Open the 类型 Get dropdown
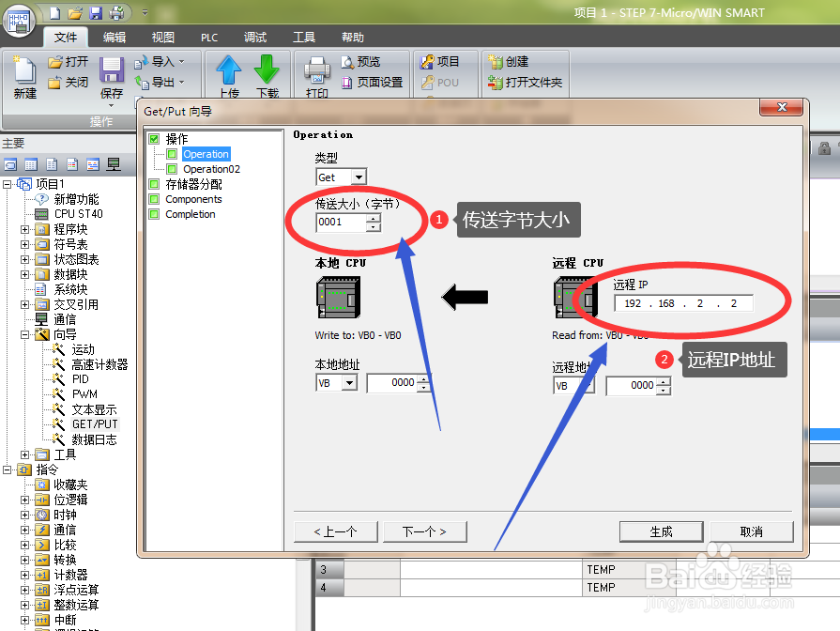The width and height of the screenshot is (840, 631). (x=359, y=177)
